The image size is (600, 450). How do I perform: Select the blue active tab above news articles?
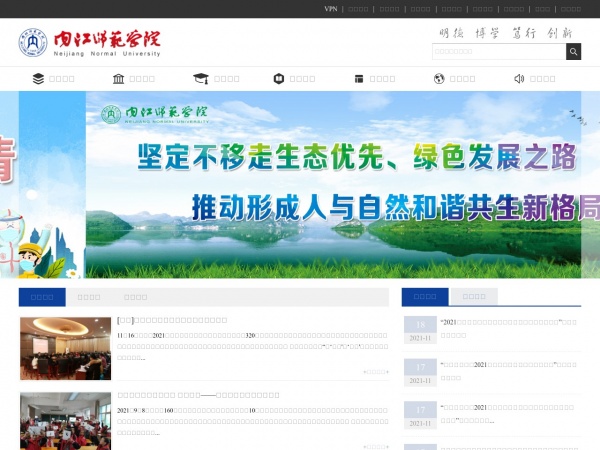[42, 297]
